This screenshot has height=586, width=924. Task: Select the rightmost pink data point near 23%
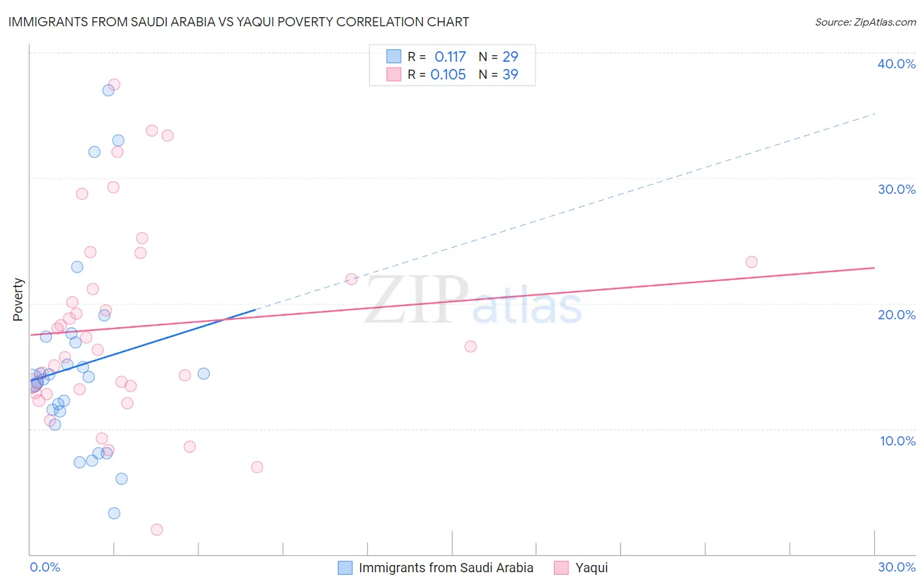[751, 262]
